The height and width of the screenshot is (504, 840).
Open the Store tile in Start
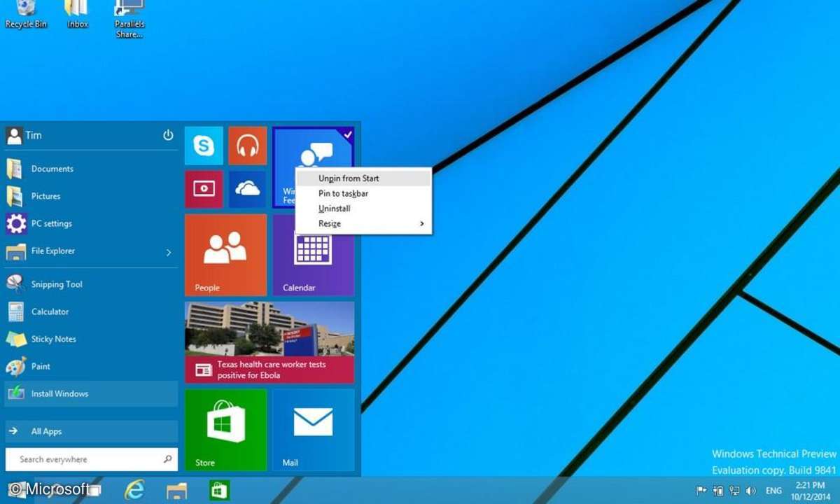(225, 430)
